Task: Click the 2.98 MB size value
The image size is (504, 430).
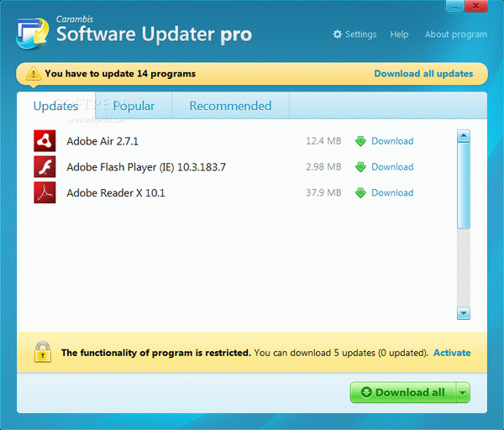Action: coord(323,167)
